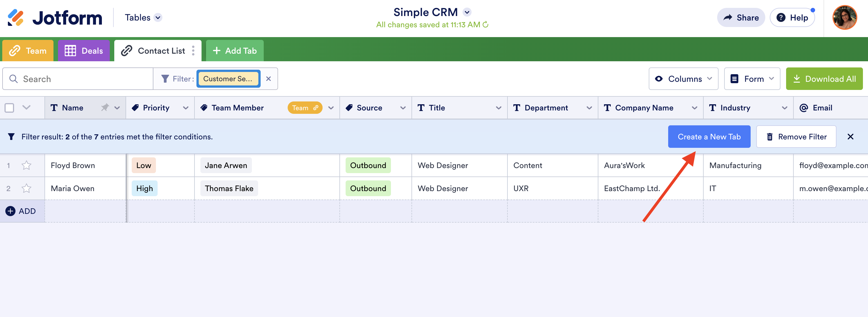This screenshot has height=317, width=868.
Task: Switch to the Deals tab
Action: (84, 51)
